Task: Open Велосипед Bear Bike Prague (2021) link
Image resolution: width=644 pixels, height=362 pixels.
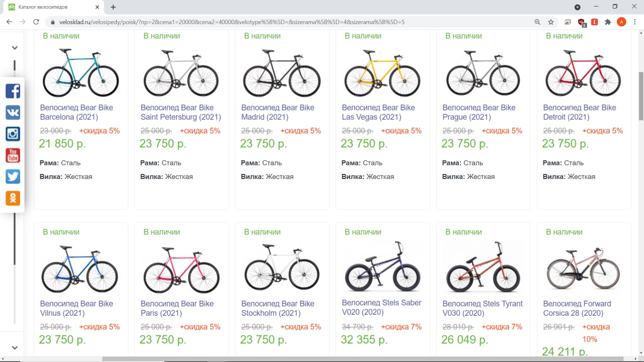Action: point(479,112)
